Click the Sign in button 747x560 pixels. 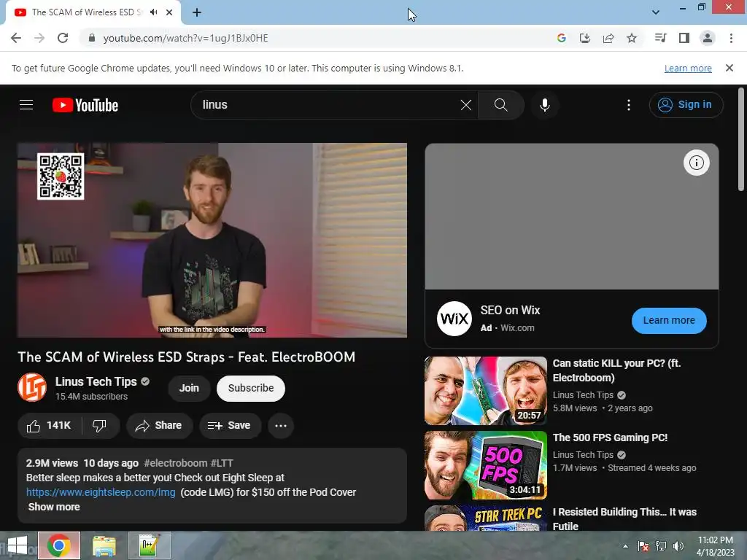point(686,105)
